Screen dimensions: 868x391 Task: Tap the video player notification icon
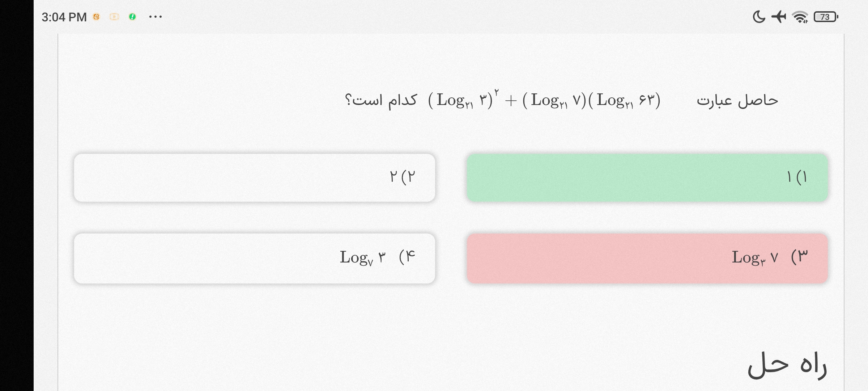click(x=114, y=17)
